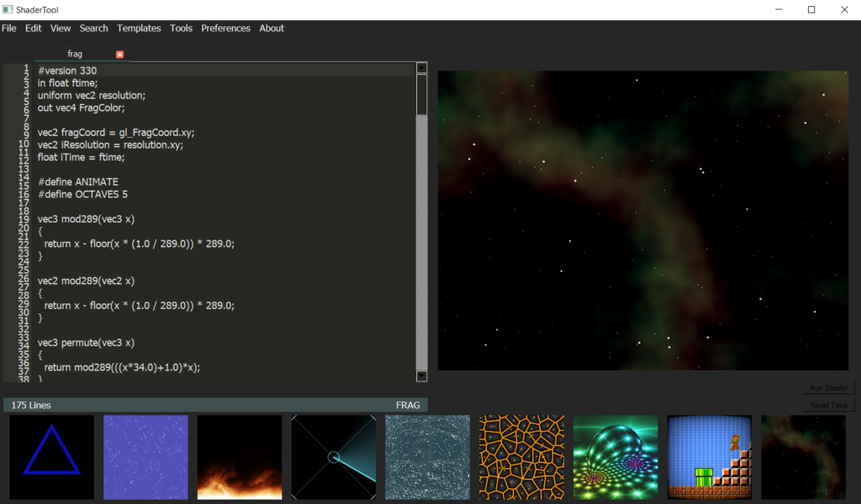Select the frag tab
The image size is (861, 504).
pos(75,53)
